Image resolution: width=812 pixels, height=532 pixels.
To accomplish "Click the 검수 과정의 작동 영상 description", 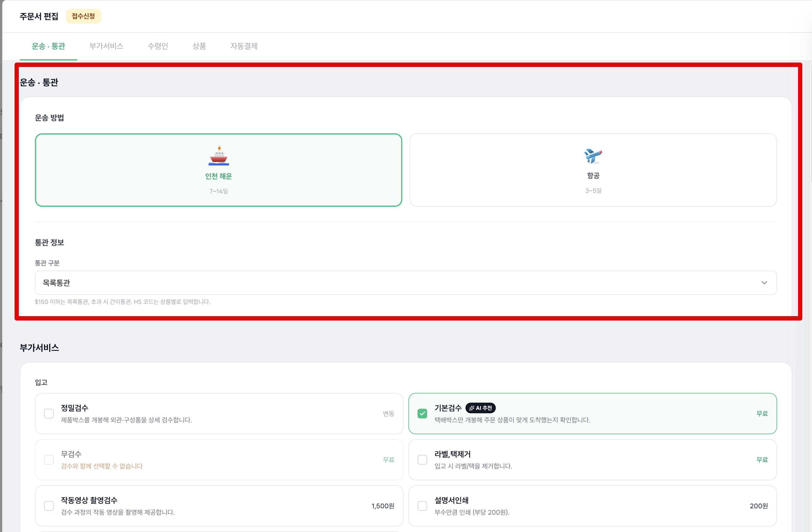I will pyautogui.click(x=118, y=512).
